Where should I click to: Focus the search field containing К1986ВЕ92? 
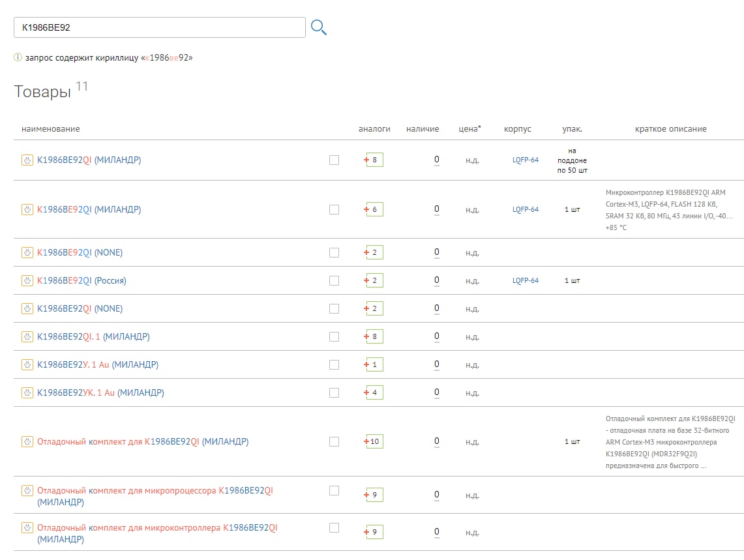tap(160, 27)
